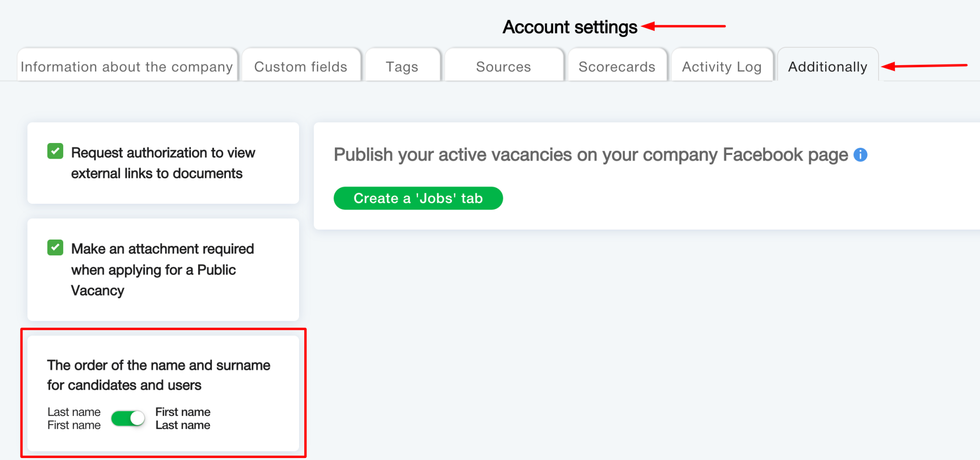The image size is (980, 460).
Task: Click the Make an attachment required label text
Action: pyautogui.click(x=162, y=270)
